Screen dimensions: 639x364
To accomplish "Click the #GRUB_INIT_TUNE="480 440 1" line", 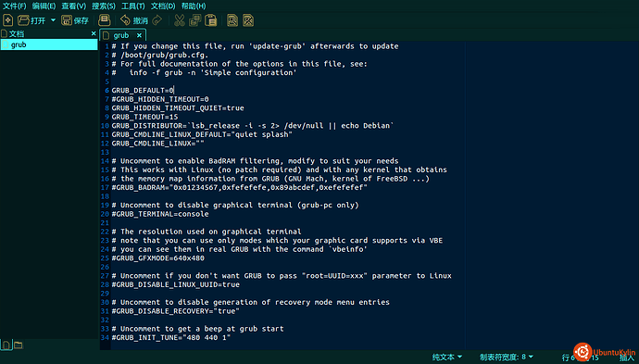I will point(171,337).
